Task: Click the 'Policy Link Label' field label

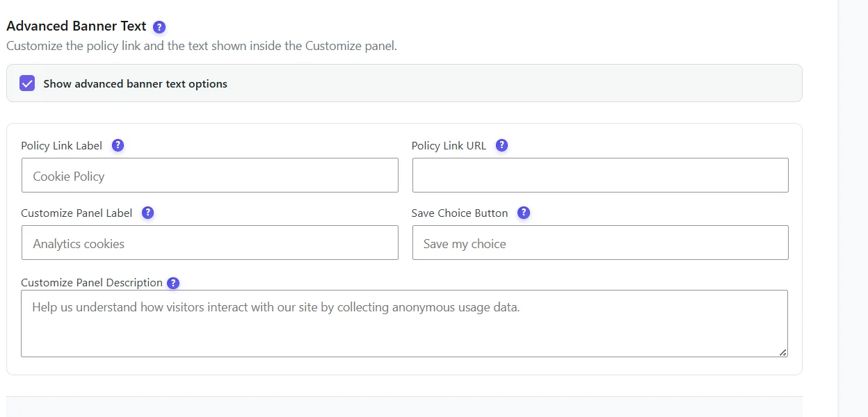Action: tap(61, 145)
